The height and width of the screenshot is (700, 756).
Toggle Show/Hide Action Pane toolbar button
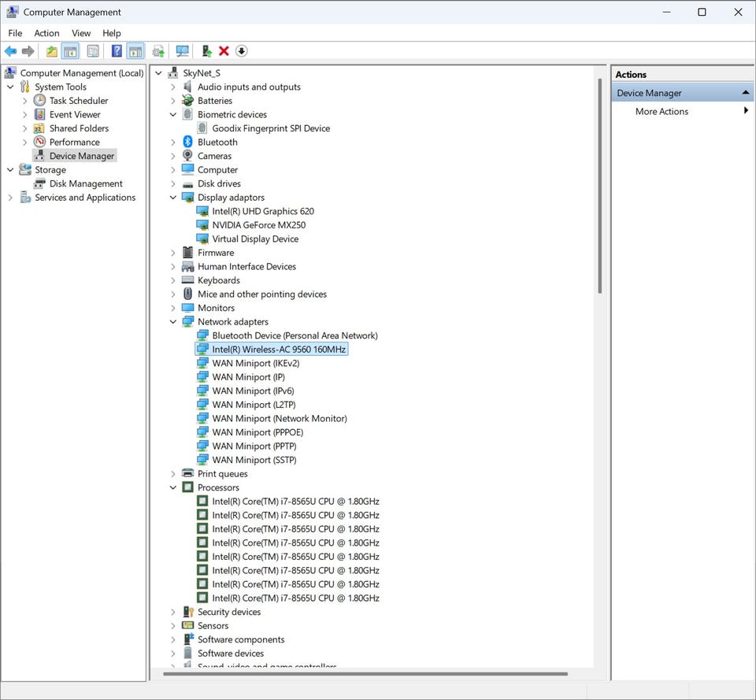tap(135, 51)
